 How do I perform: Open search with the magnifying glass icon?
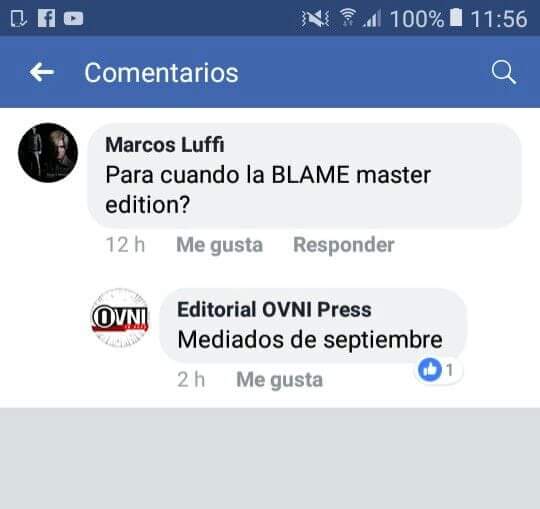coord(503,72)
